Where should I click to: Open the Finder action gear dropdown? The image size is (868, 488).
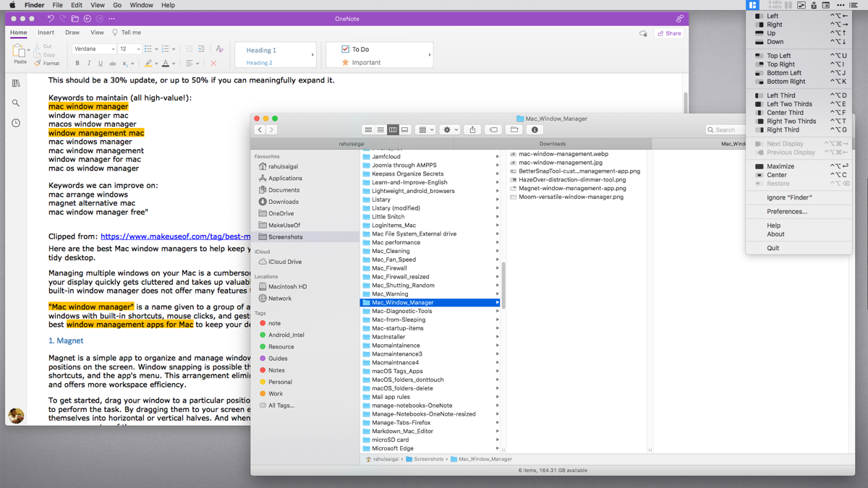pyautogui.click(x=451, y=130)
